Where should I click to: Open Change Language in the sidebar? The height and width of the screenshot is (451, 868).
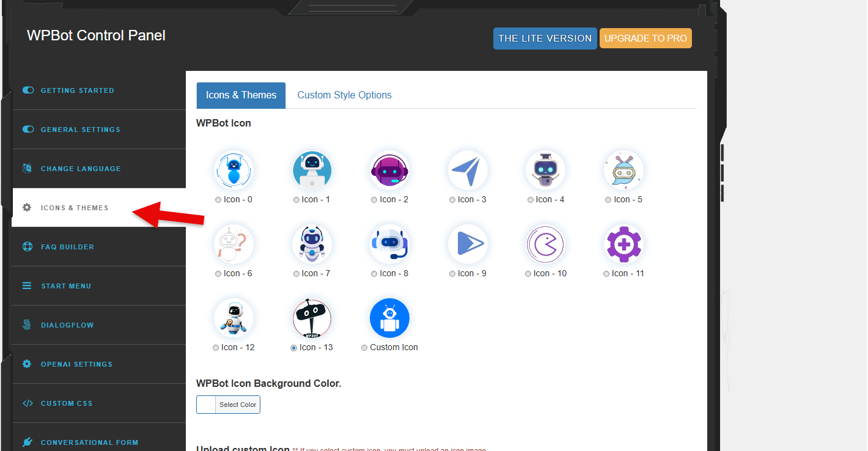(98, 169)
